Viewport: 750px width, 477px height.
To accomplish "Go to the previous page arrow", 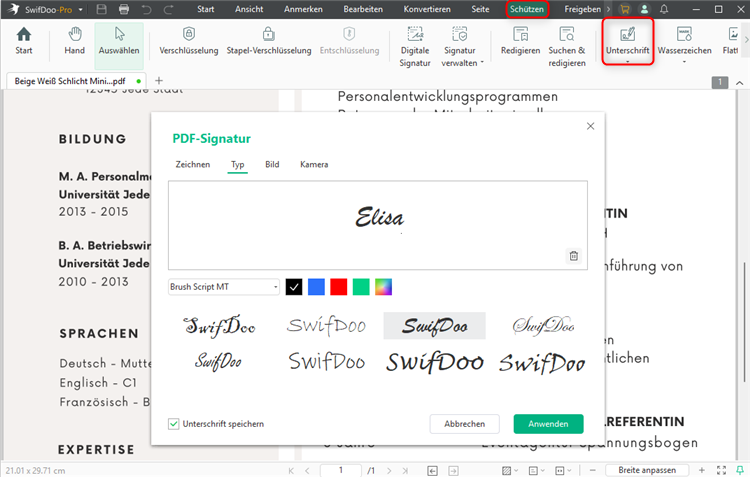I will (x=308, y=471).
